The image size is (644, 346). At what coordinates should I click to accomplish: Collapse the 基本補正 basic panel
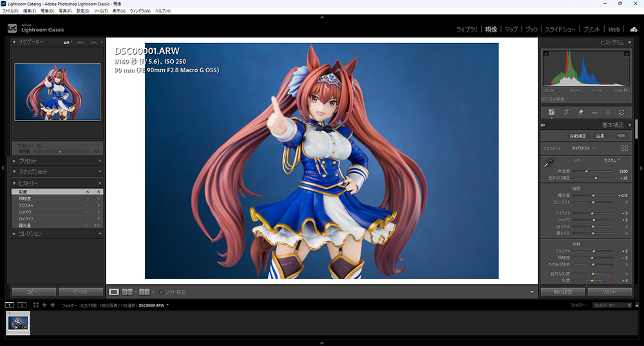(x=630, y=125)
